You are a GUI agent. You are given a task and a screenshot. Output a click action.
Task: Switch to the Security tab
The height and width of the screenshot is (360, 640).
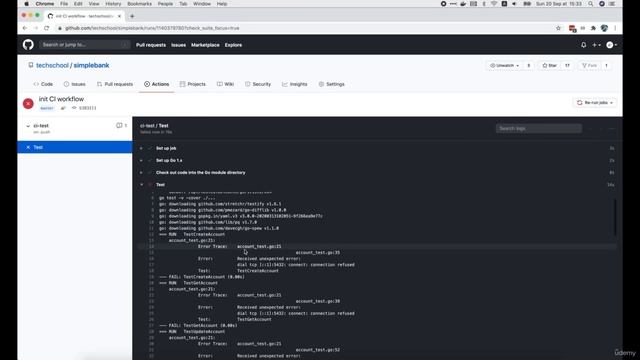tap(258, 84)
